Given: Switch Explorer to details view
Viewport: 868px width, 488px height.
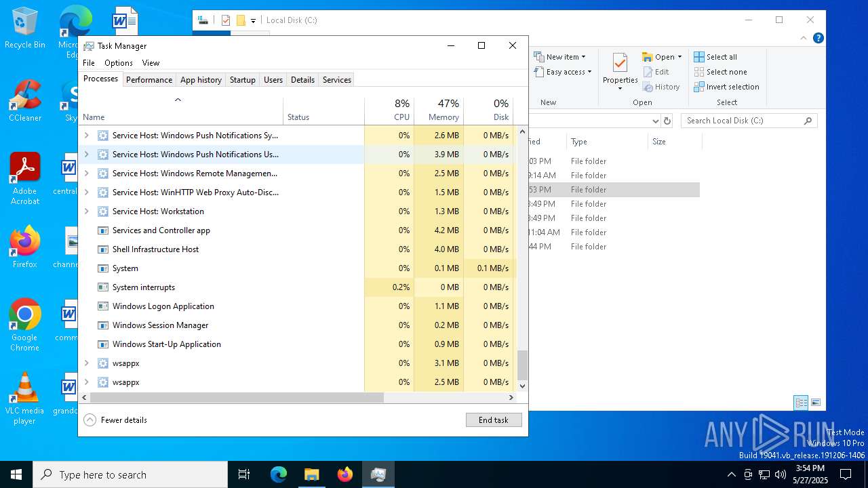Looking at the screenshot, I should pyautogui.click(x=801, y=403).
